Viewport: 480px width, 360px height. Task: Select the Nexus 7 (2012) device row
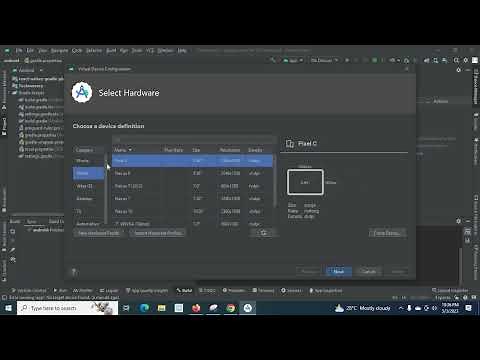[192, 186]
